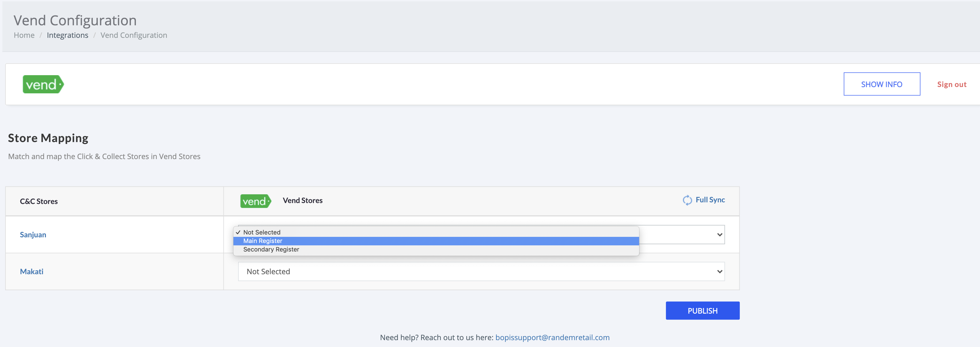Click the Vend logo beside Vend Stores
The image size is (980, 347).
click(x=256, y=201)
